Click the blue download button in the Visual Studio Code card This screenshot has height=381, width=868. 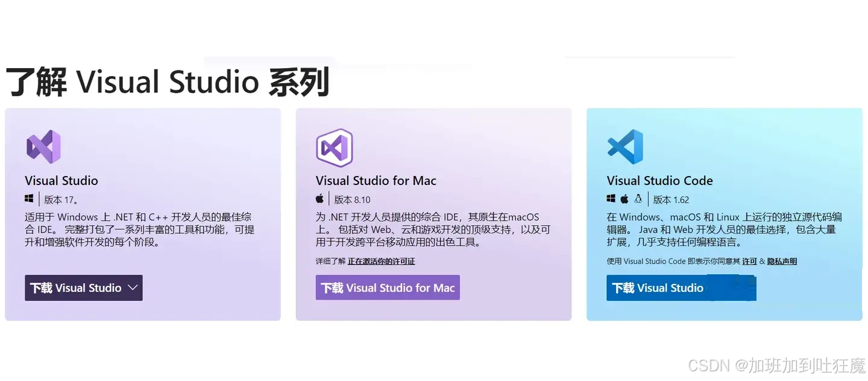(681, 288)
